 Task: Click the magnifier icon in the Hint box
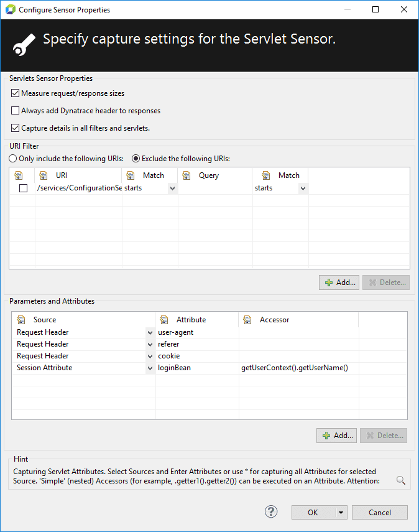(x=401, y=480)
